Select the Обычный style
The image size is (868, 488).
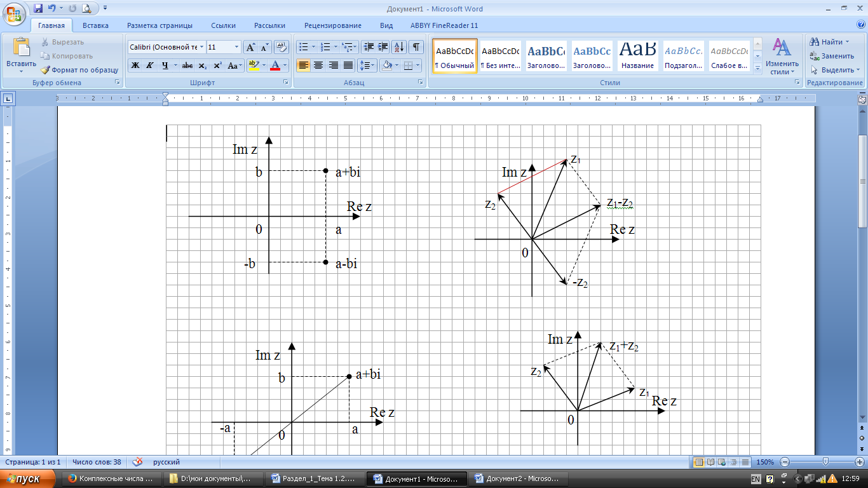tap(455, 56)
